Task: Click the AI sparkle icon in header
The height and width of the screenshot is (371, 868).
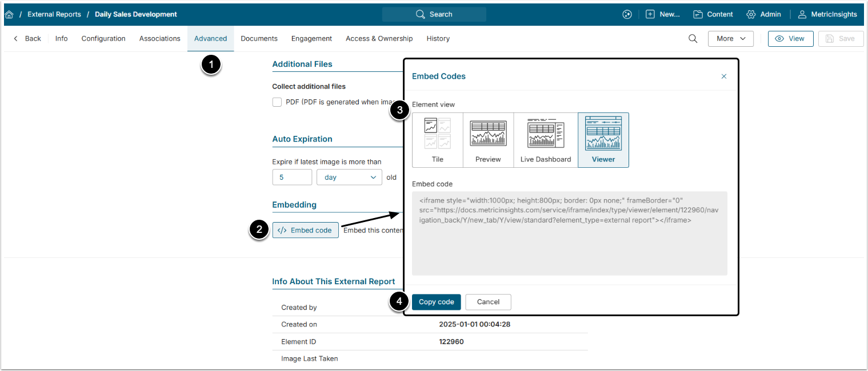Action: click(x=627, y=14)
